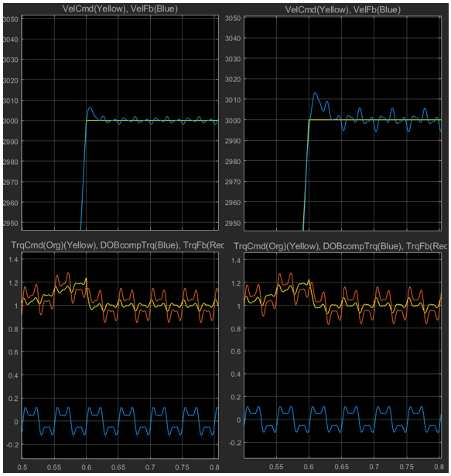Click the 3040 tick label on the left velocity plot
Viewport: 451px width, 476px height.
coord(11,39)
